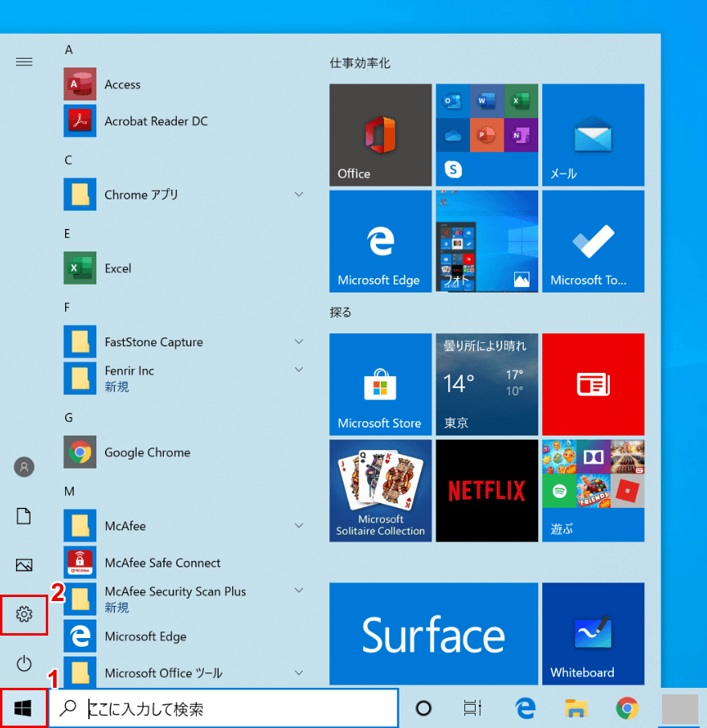Open the 東京 weather tile
The image size is (707, 728).
[487, 384]
